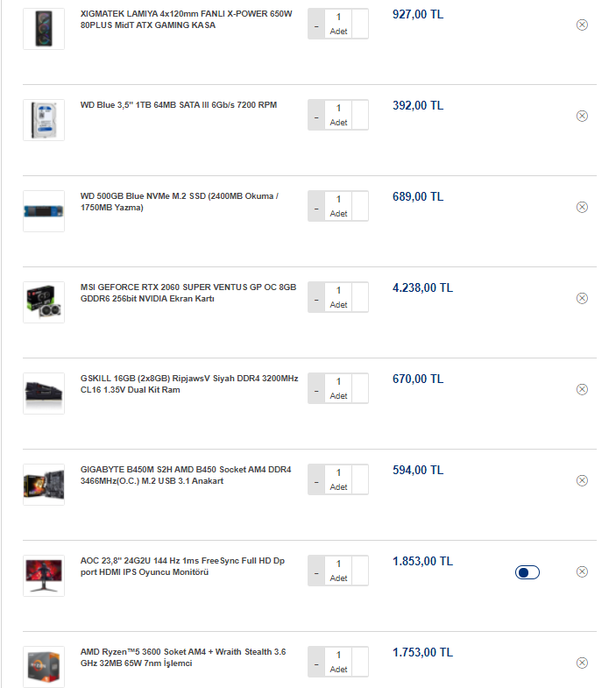Decrease quantity of the XIGMATEK case

(316, 25)
